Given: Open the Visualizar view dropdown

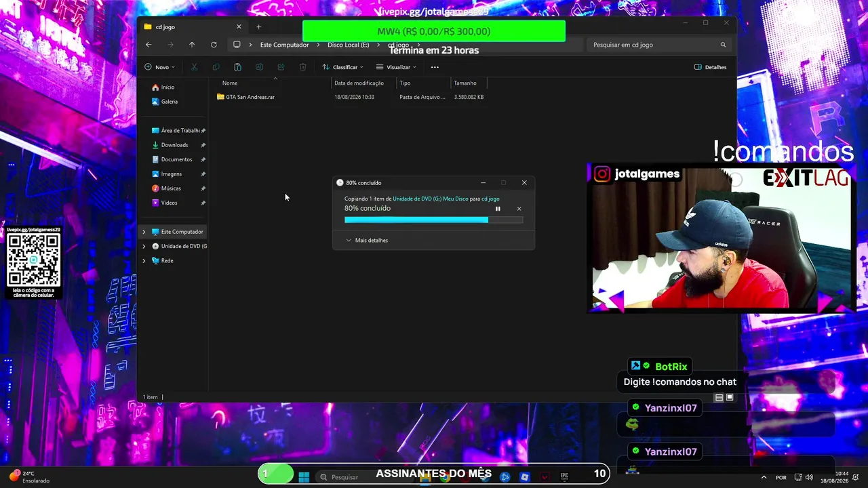Looking at the screenshot, I should click(x=396, y=67).
